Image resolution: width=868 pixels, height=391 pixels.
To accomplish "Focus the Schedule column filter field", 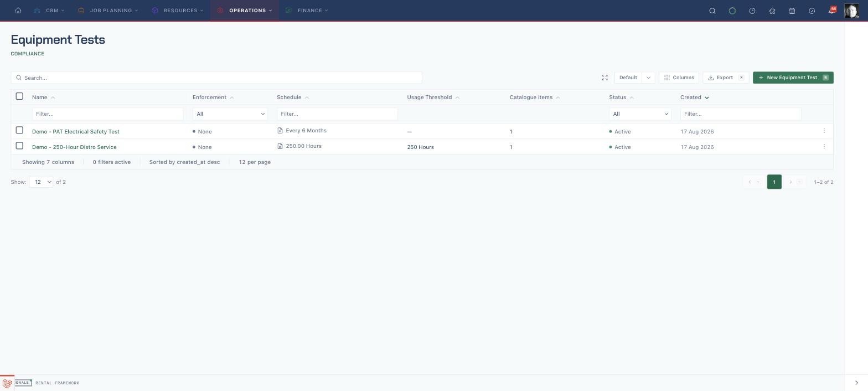I will [x=337, y=114].
